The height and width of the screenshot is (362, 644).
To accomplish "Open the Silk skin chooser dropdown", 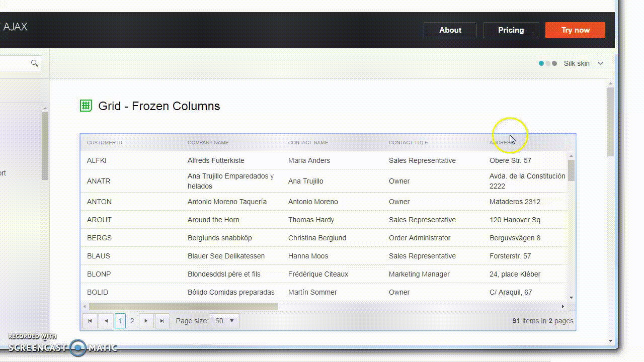I will (x=600, y=63).
